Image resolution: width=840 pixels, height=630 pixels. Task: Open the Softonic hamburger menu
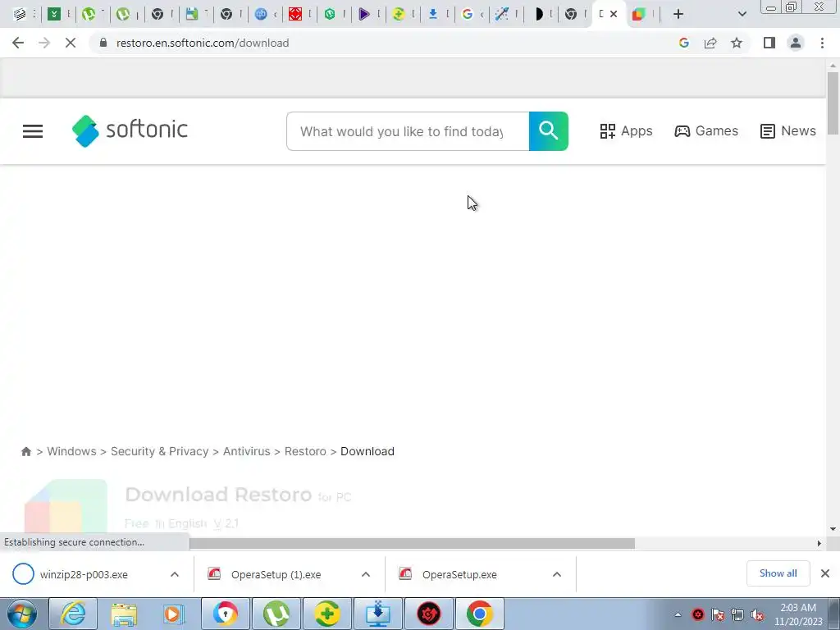[x=33, y=131]
